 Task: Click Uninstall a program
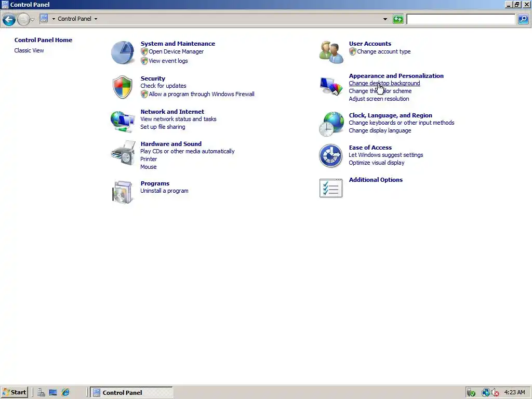pos(164,191)
